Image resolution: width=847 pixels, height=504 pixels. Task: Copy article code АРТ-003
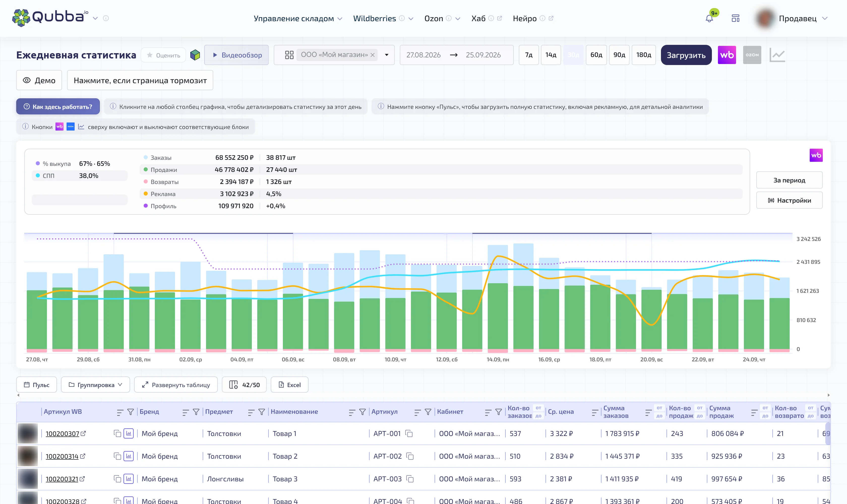[410, 479]
